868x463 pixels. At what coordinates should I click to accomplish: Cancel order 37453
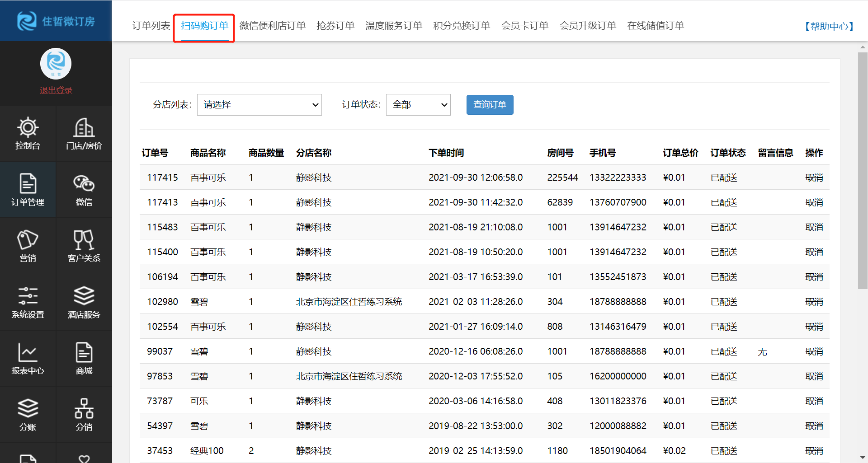pyautogui.click(x=814, y=451)
